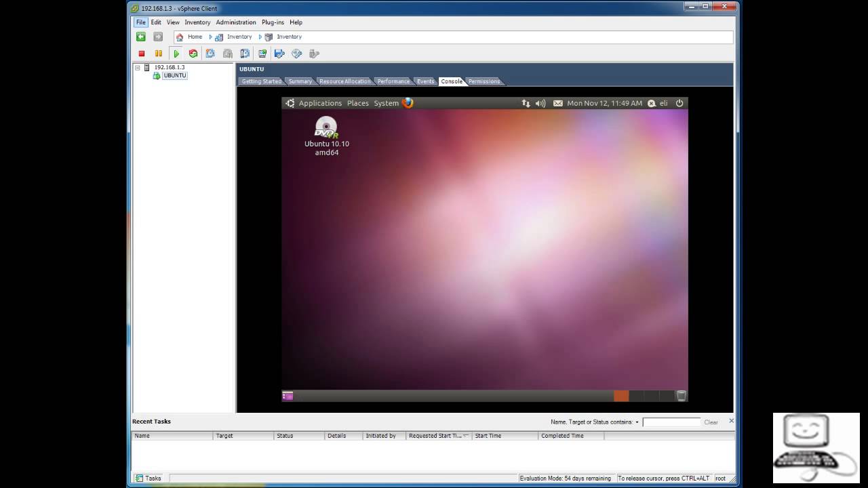The width and height of the screenshot is (868, 488).
Task: Click the Tasks button in status bar
Action: (x=149, y=478)
